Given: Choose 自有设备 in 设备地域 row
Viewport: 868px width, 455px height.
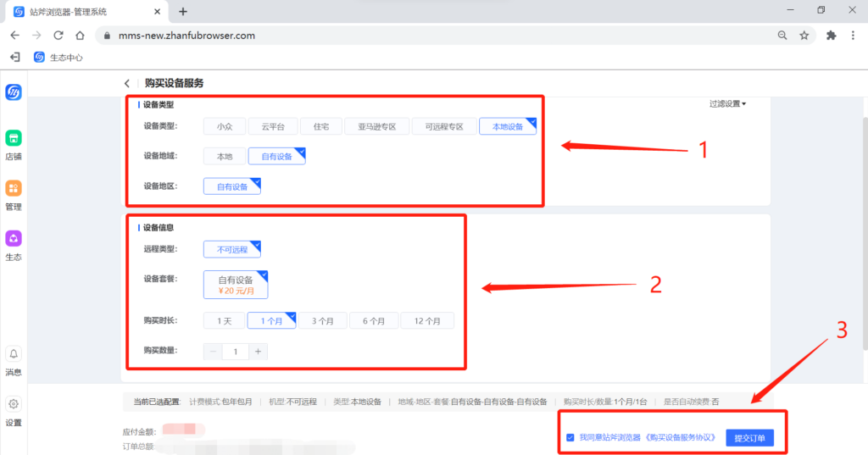Looking at the screenshot, I should (277, 157).
